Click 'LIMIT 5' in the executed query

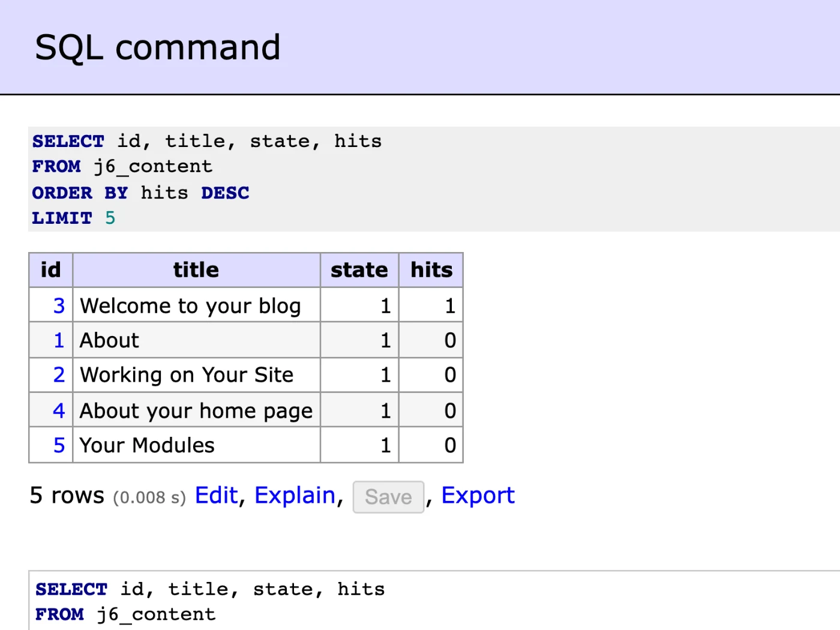point(73,218)
